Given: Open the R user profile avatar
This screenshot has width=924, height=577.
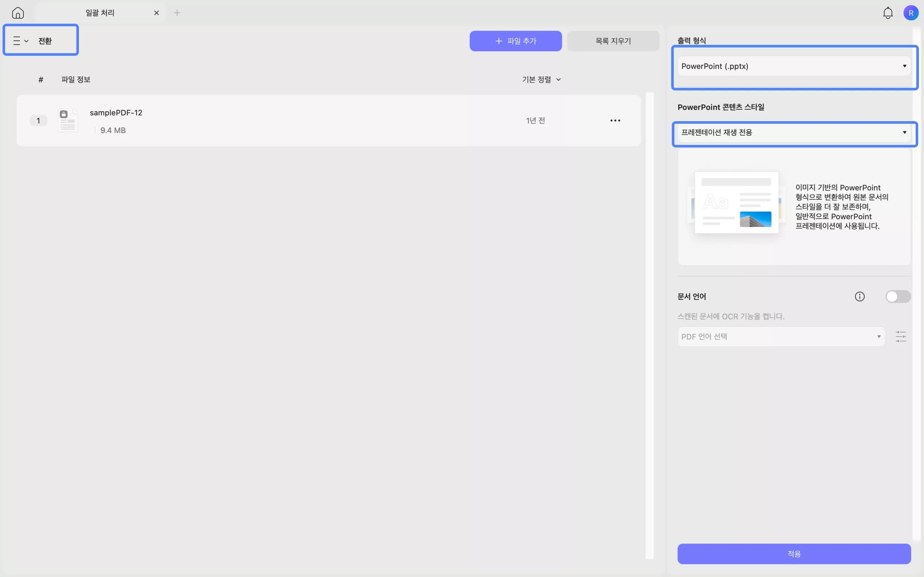Looking at the screenshot, I should 911,13.
